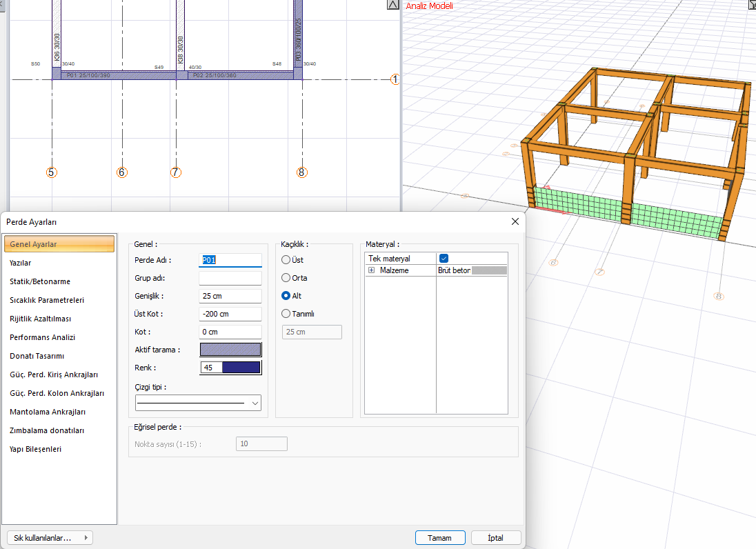Click the Genişlik field showing 25 cm
The image size is (756, 549).
pyautogui.click(x=230, y=296)
